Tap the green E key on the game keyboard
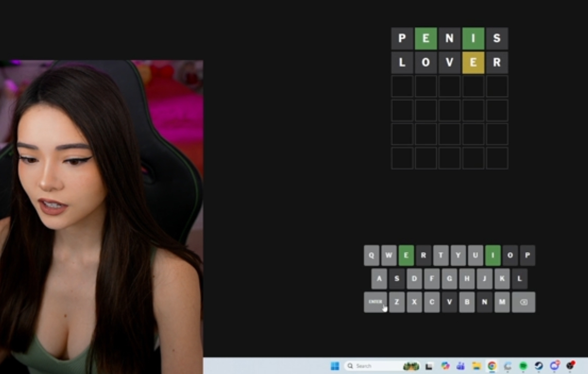 pyautogui.click(x=406, y=255)
